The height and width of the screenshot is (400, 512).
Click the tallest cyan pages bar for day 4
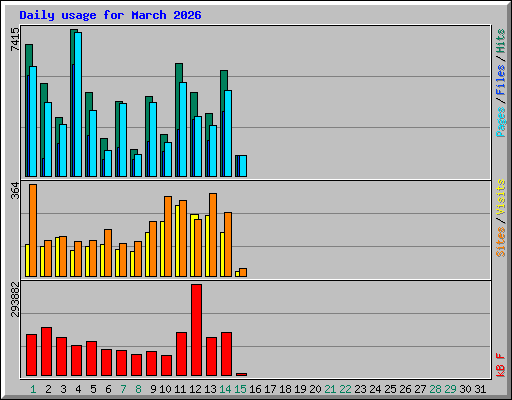[78, 104]
